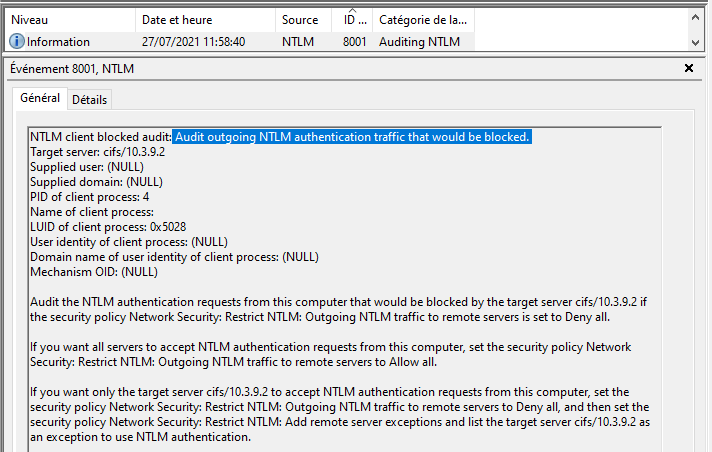Select the Général tab

[40, 98]
